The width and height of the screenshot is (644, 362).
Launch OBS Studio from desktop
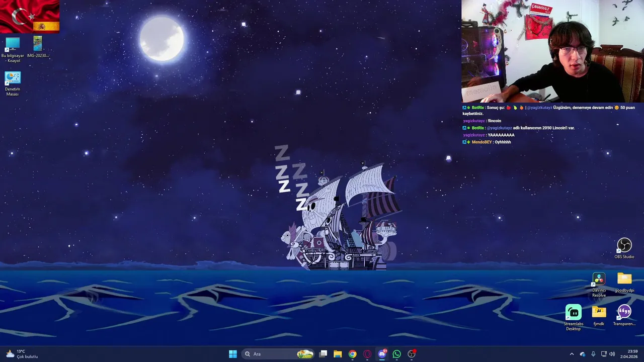point(624,248)
